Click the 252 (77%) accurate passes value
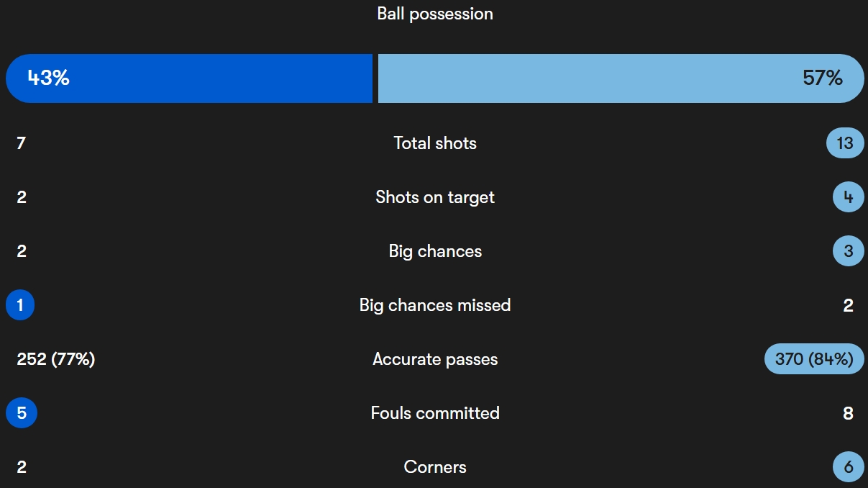868x488 pixels. click(x=55, y=359)
